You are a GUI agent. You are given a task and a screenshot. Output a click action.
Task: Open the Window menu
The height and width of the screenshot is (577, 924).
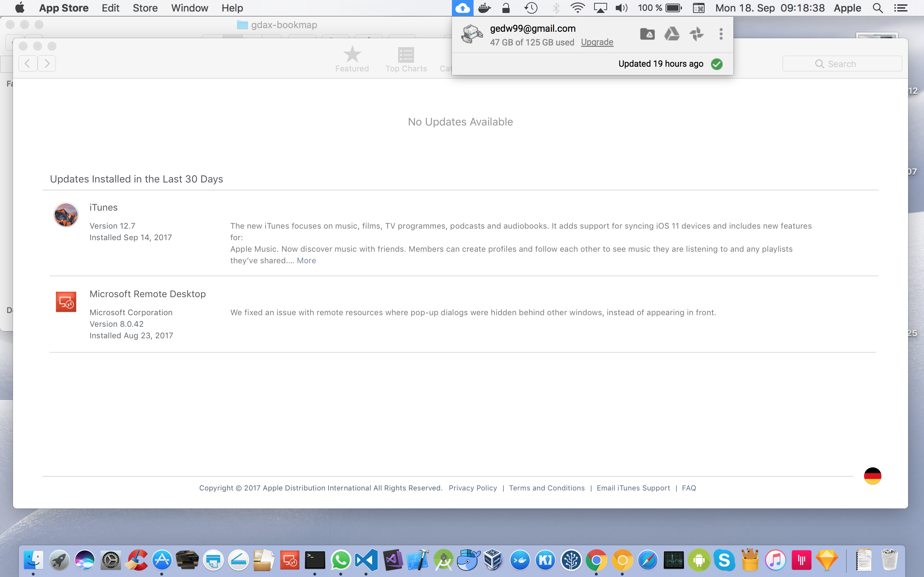coord(189,8)
